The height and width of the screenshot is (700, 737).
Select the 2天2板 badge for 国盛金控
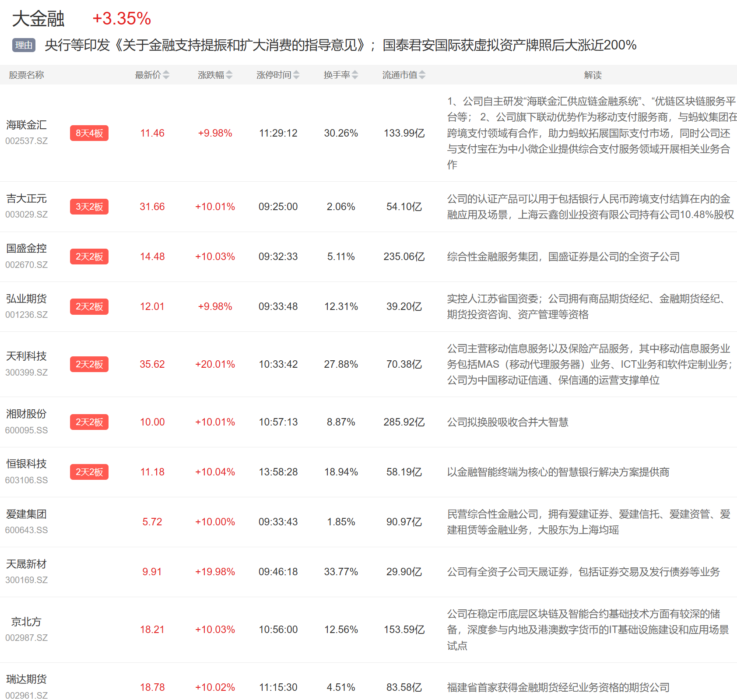click(89, 257)
